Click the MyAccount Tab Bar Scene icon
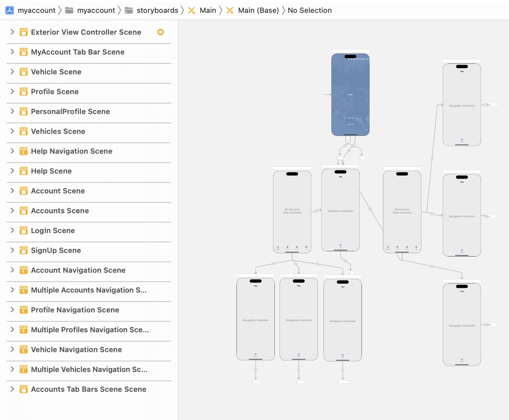 (24, 52)
